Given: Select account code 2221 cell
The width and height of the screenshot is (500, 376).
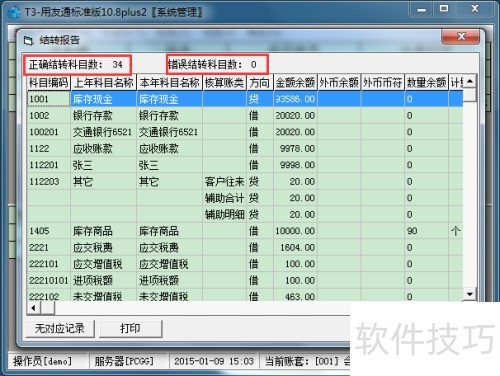Looking at the screenshot, I should tap(49, 248).
